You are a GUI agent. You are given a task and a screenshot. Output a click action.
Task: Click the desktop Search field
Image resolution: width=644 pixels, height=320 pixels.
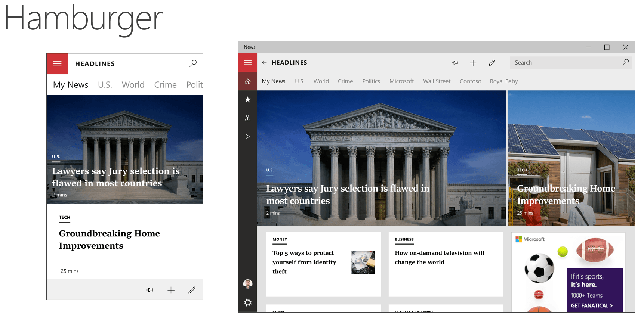(x=571, y=63)
